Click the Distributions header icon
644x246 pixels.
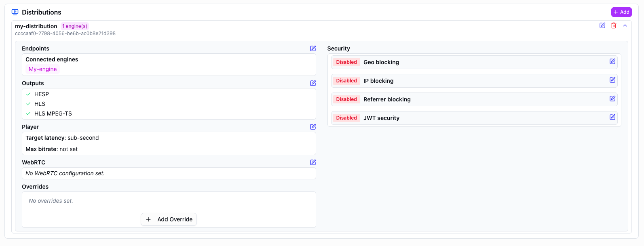click(15, 12)
